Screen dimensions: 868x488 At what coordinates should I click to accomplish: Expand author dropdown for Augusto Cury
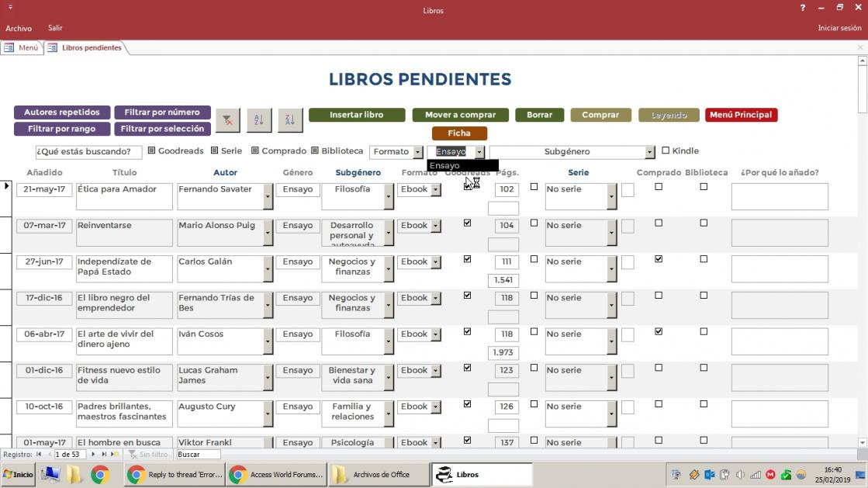[x=268, y=414]
